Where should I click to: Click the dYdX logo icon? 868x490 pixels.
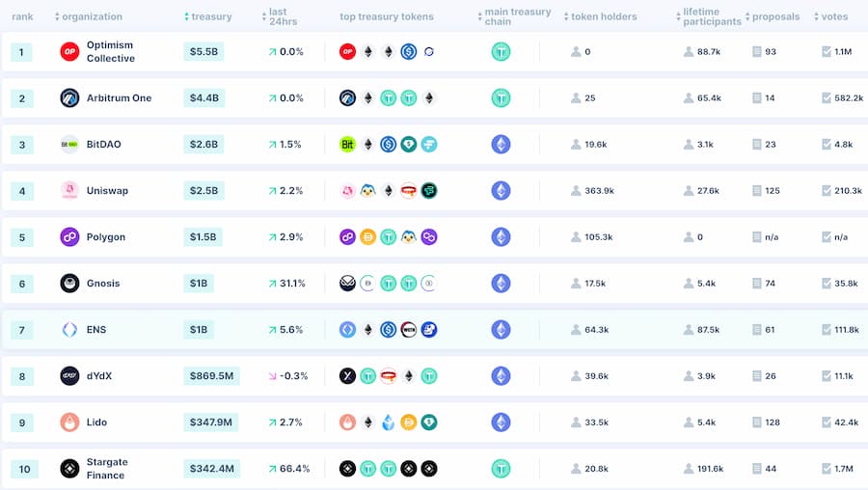[69, 376]
